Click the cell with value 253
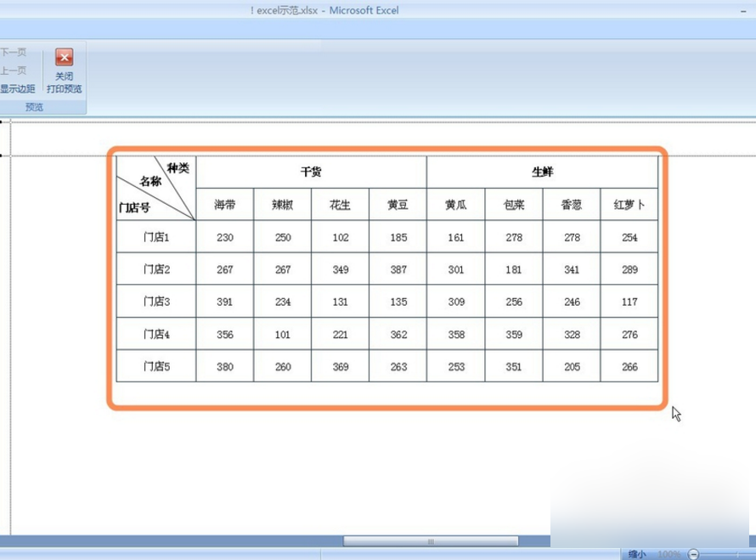Viewport: 756px width, 560px height. 456,366
